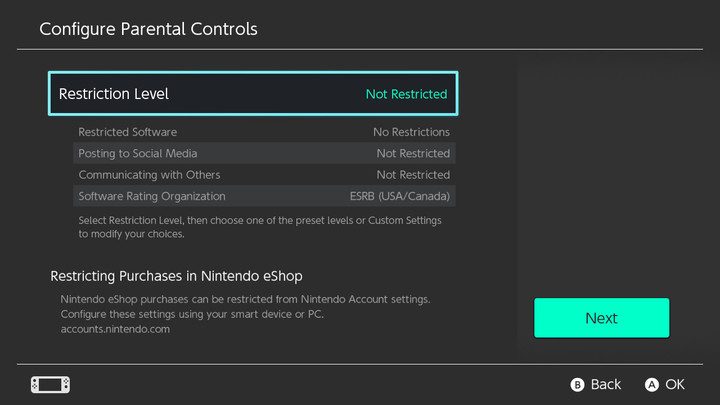Image resolution: width=720 pixels, height=405 pixels.
Task: Select the Restriction Level heading text
Action: [114, 94]
